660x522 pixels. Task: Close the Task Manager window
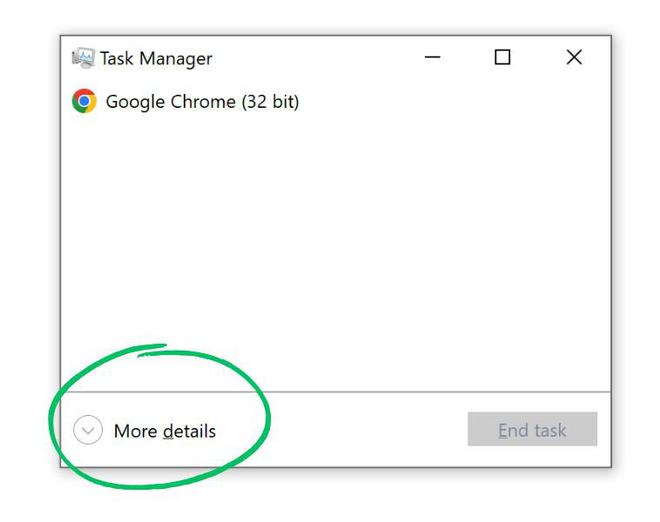(x=574, y=58)
